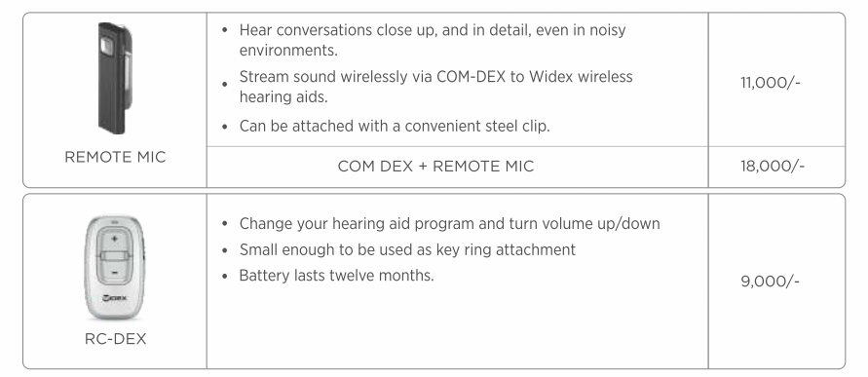Click the 18,000/- bundle price
This screenshot has width=868, height=377.
(773, 166)
